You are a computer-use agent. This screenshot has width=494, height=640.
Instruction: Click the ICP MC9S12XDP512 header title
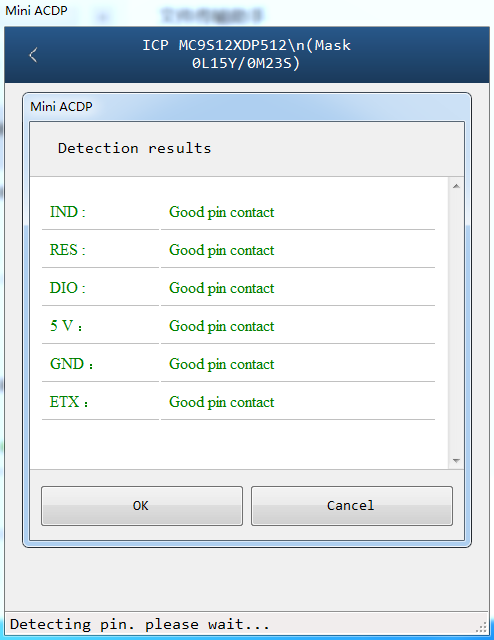246,54
